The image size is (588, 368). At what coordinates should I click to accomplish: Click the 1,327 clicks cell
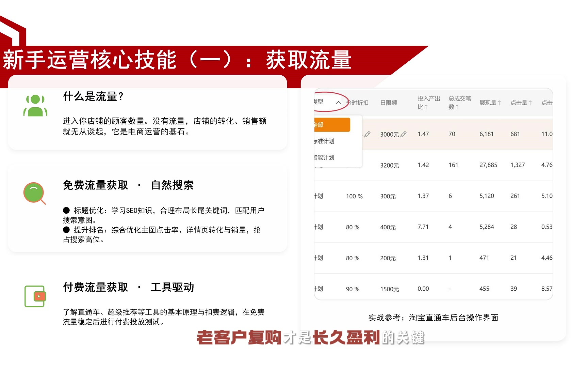pos(518,165)
